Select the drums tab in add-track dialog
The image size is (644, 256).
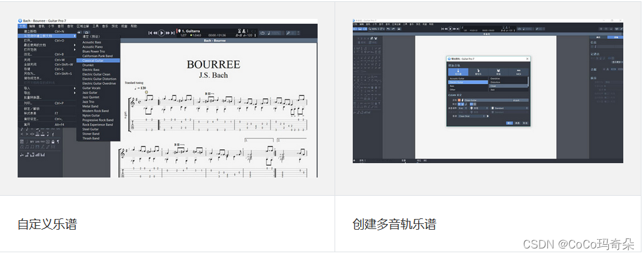[x=498, y=72]
